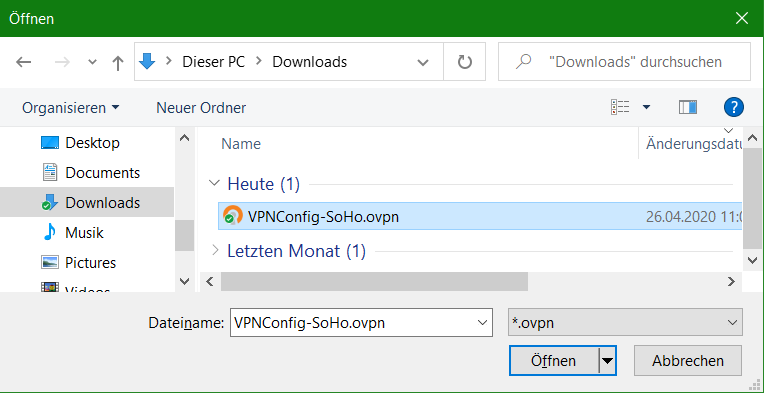The width and height of the screenshot is (764, 393).
Task: Click the file list vertical scrollbar thumb
Action: (752, 199)
